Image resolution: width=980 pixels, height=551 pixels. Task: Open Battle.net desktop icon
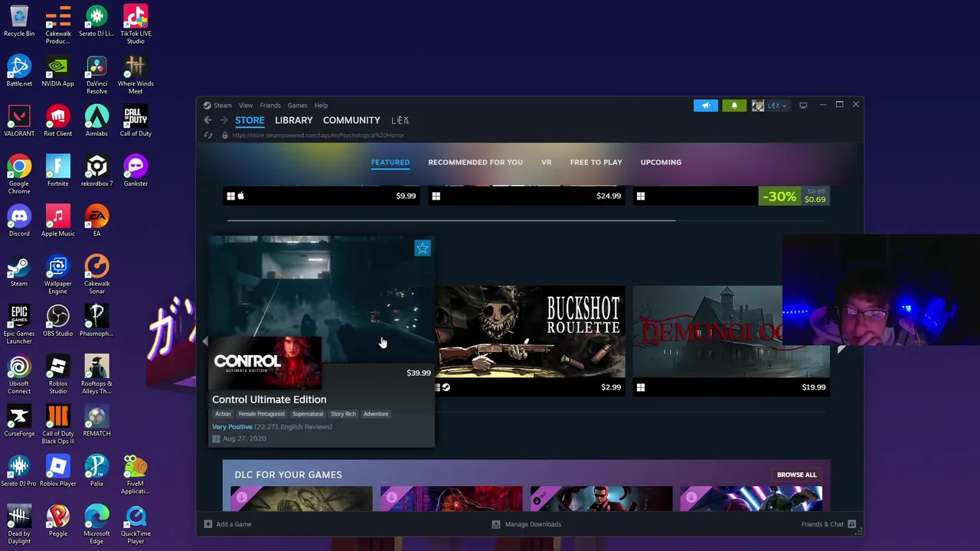pyautogui.click(x=19, y=71)
